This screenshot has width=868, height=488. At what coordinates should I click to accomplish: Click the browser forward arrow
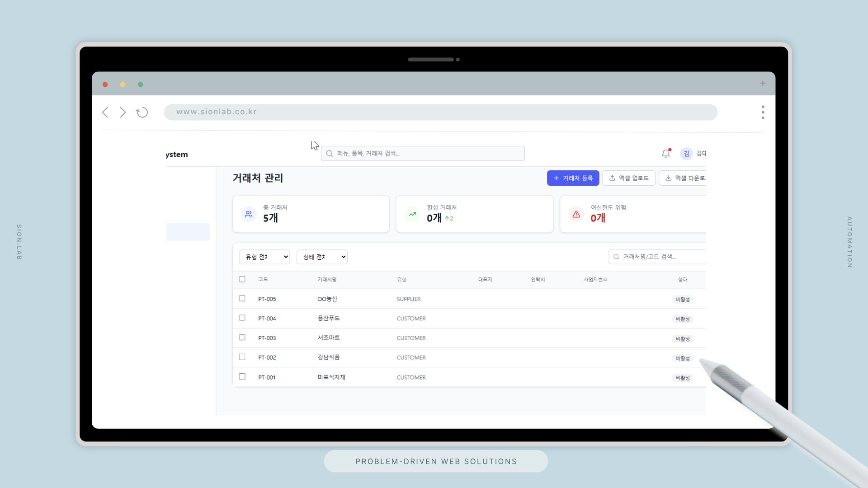123,113
